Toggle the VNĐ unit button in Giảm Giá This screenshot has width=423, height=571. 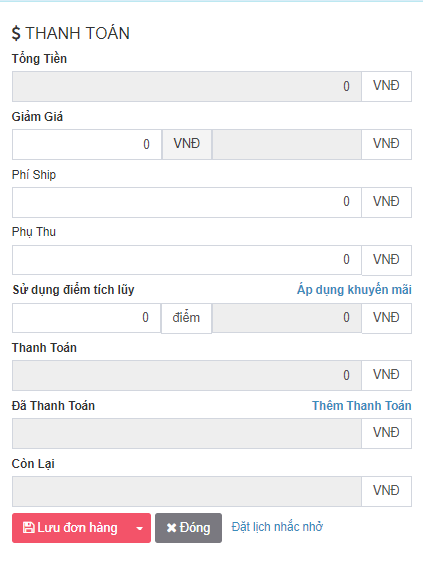point(187,144)
